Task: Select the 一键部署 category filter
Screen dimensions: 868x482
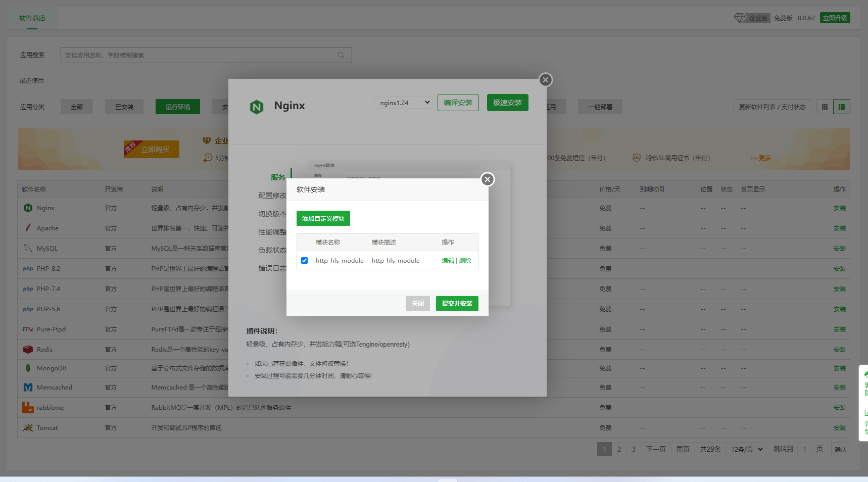Action: [x=600, y=107]
